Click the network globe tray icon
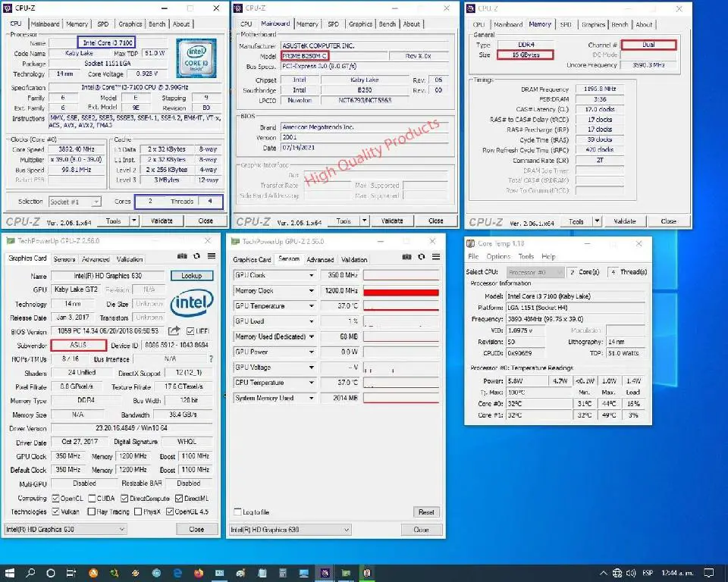Image resolution: width=728 pixels, height=582 pixels. pos(617,573)
